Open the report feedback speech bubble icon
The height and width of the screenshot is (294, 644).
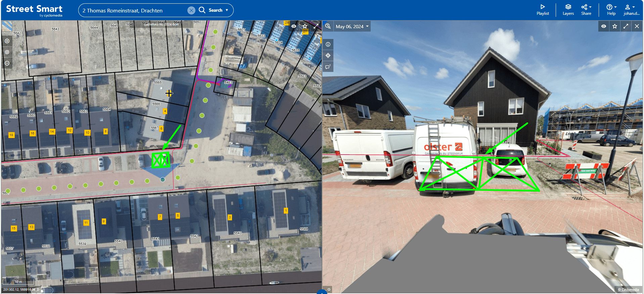point(328,67)
